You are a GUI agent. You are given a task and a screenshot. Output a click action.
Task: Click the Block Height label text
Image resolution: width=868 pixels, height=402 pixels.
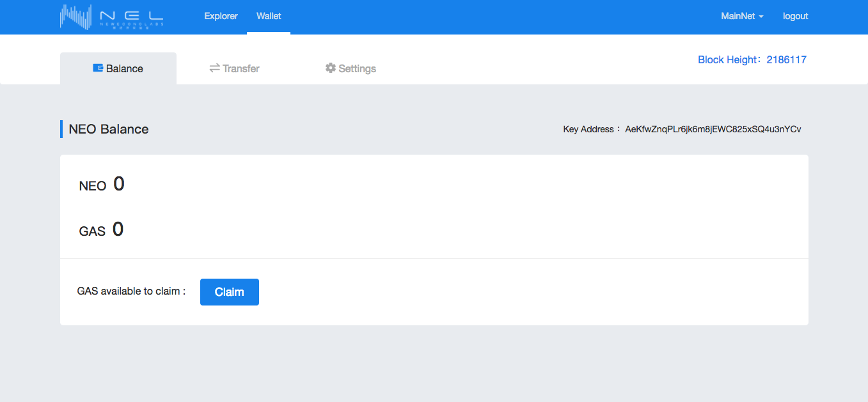(727, 59)
